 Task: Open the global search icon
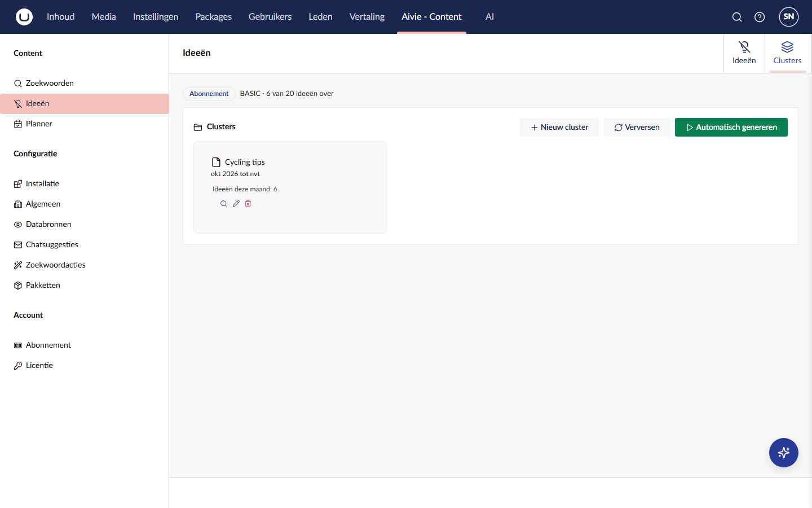click(x=737, y=17)
